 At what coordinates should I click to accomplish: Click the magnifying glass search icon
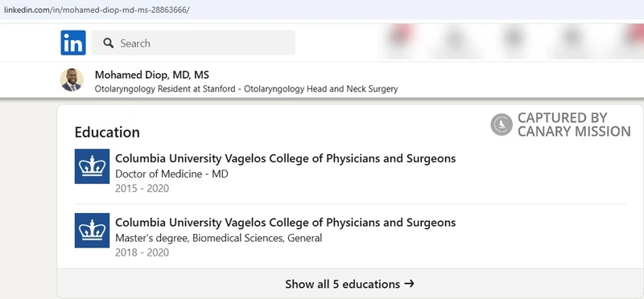[x=109, y=43]
